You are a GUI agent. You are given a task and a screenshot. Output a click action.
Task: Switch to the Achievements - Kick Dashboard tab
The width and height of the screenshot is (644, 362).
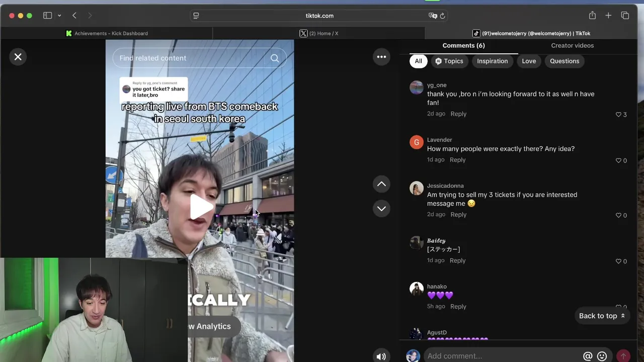pos(107,33)
